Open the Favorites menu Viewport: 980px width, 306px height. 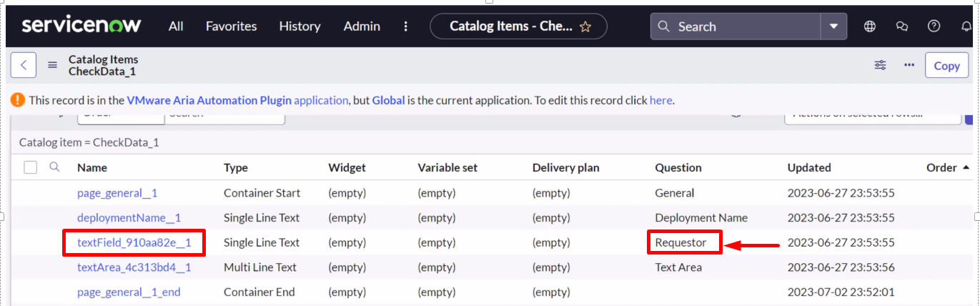click(231, 26)
